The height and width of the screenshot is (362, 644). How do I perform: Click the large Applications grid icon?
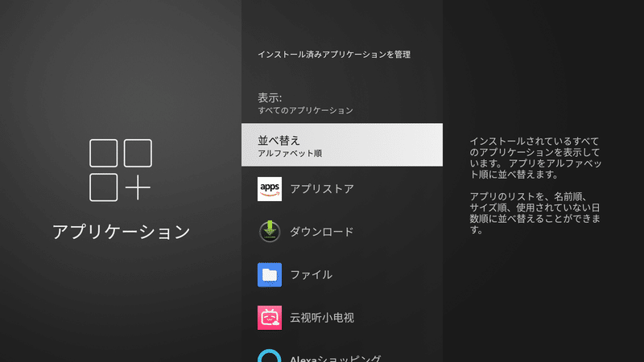coord(121,171)
